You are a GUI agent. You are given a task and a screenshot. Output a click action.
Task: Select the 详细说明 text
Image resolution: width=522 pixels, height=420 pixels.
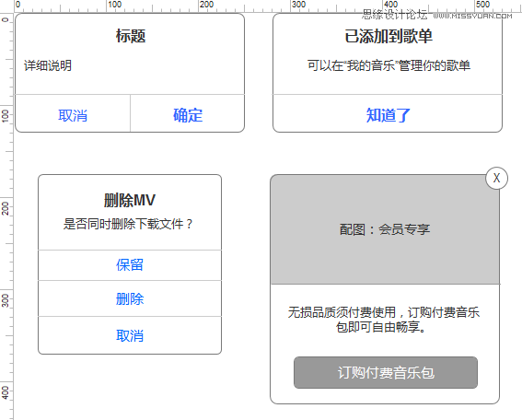click(48, 65)
